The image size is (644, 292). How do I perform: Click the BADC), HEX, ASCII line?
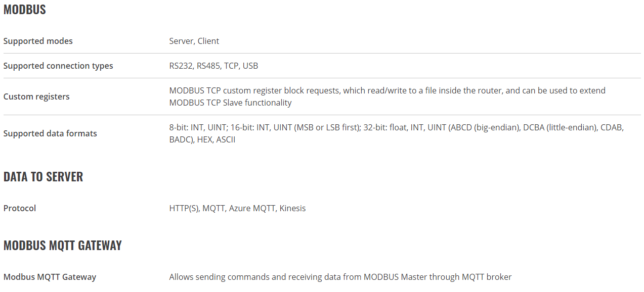pyautogui.click(x=202, y=139)
